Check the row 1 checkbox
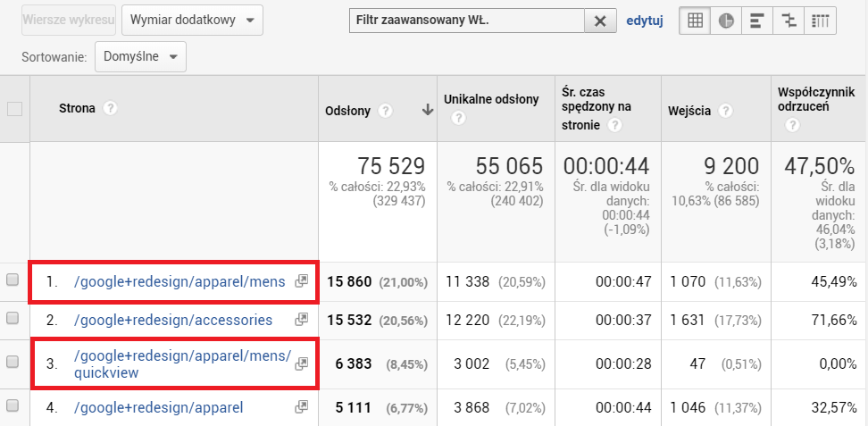The width and height of the screenshot is (868, 426). point(13,281)
